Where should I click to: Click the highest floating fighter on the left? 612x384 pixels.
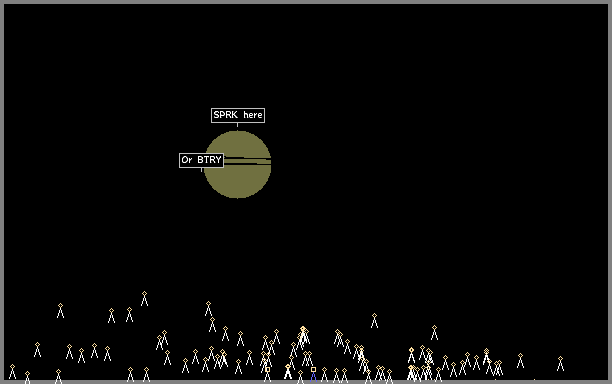pyautogui.click(x=144, y=299)
